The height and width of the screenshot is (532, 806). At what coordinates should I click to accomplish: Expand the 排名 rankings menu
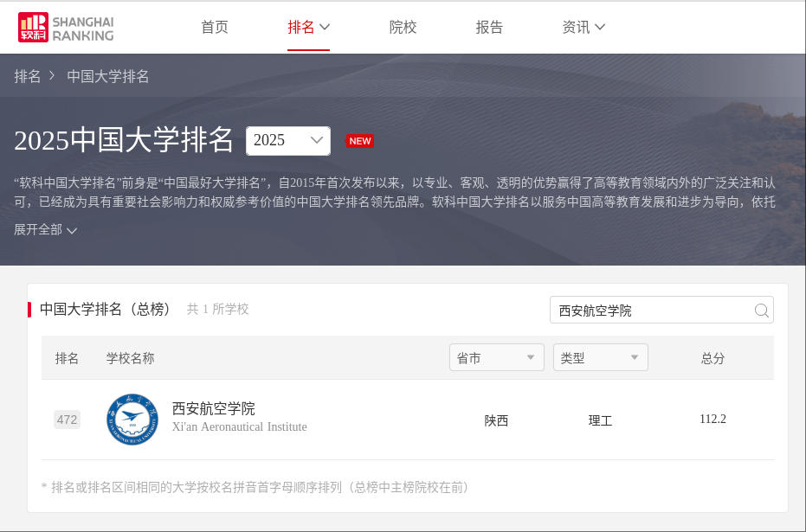(x=308, y=28)
